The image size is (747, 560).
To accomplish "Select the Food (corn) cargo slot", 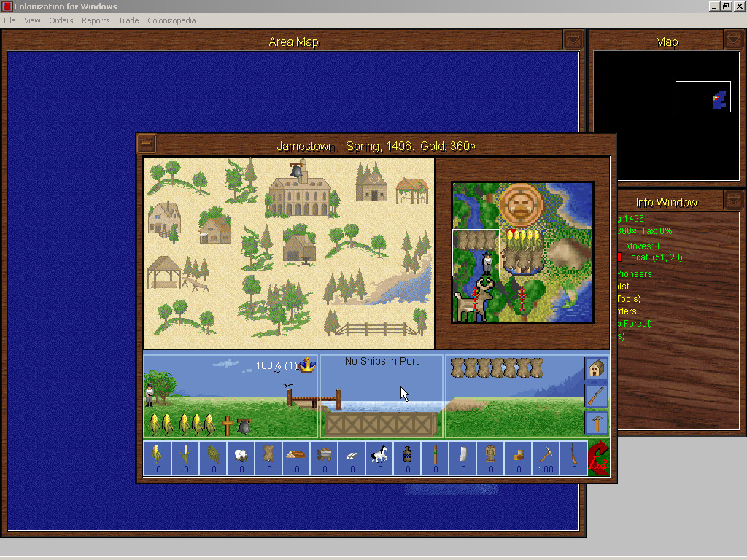I will 158,459.
